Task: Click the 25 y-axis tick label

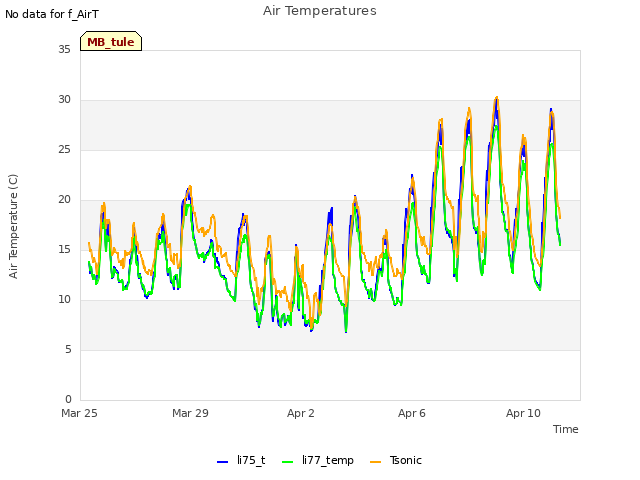Action: [64, 149]
